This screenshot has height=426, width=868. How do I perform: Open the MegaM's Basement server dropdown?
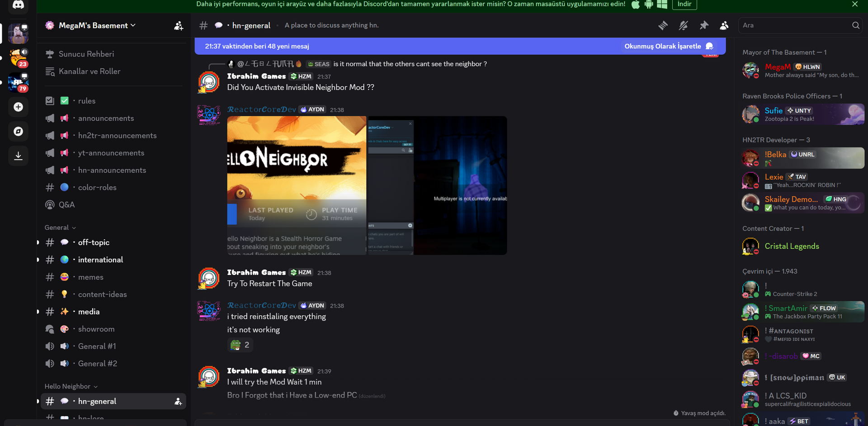[x=97, y=26]
